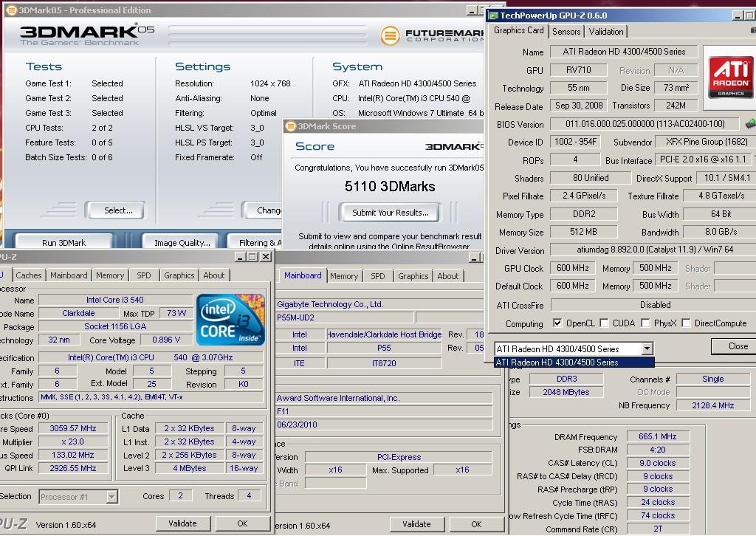Click the Futuremark Corporation logo

point(433,35)
